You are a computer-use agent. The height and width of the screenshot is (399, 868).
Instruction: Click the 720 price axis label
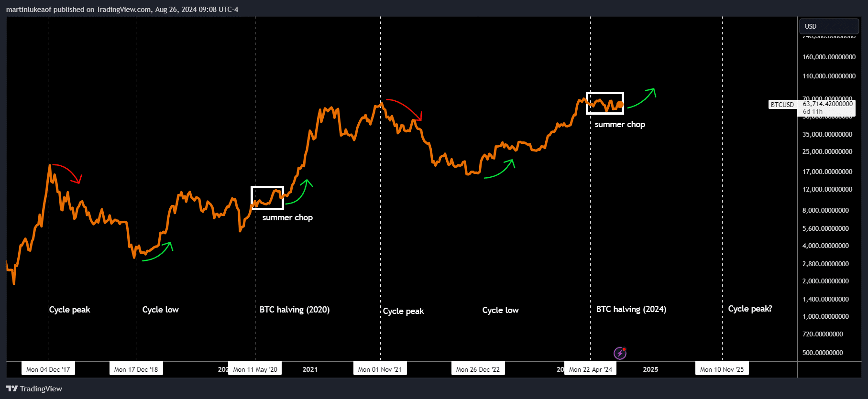click(x=823, y=334)
